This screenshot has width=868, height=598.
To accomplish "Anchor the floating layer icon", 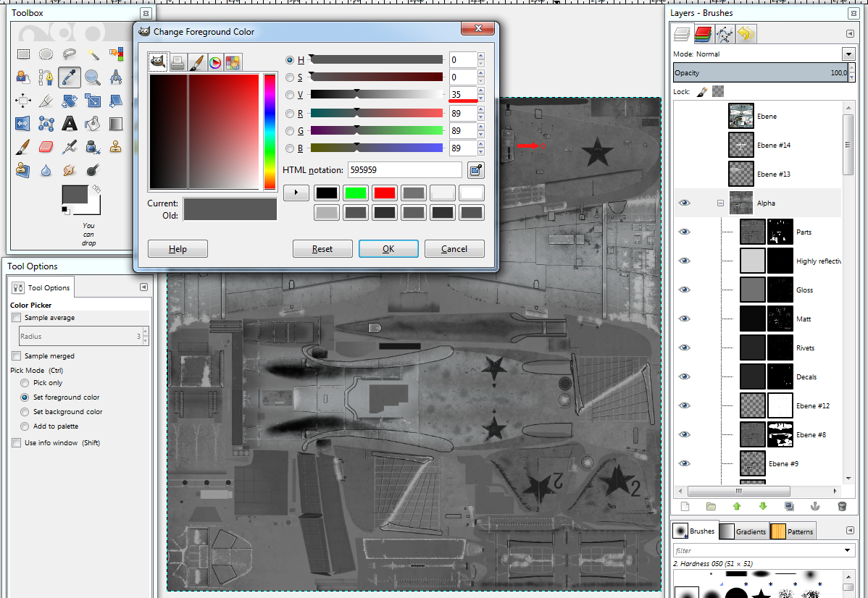I will 815,507.
